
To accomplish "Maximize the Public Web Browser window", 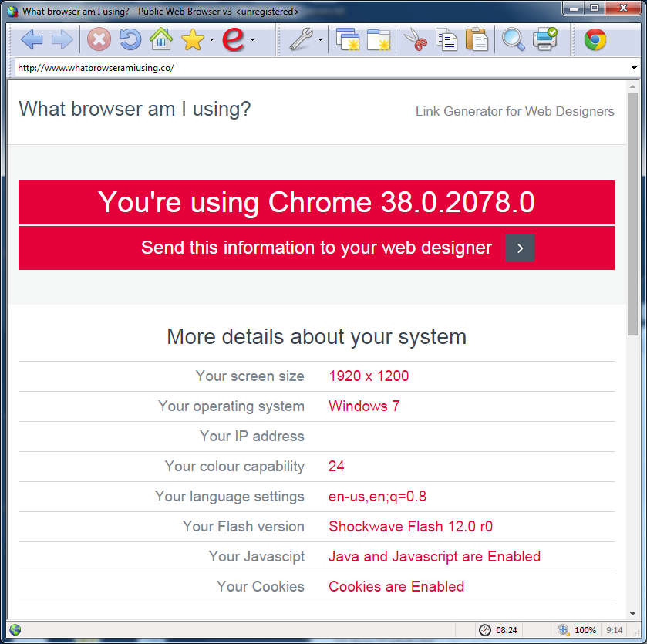I will point(595,8).
